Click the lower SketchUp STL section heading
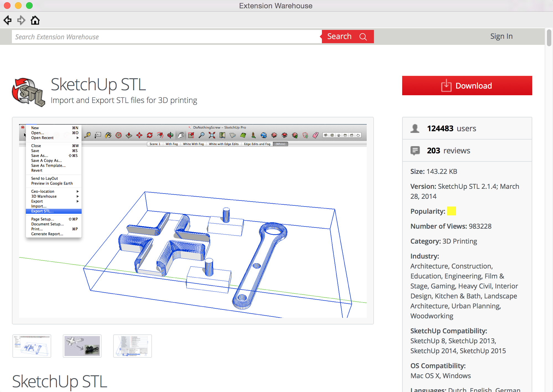553x392 pixels. pos(60,381)
